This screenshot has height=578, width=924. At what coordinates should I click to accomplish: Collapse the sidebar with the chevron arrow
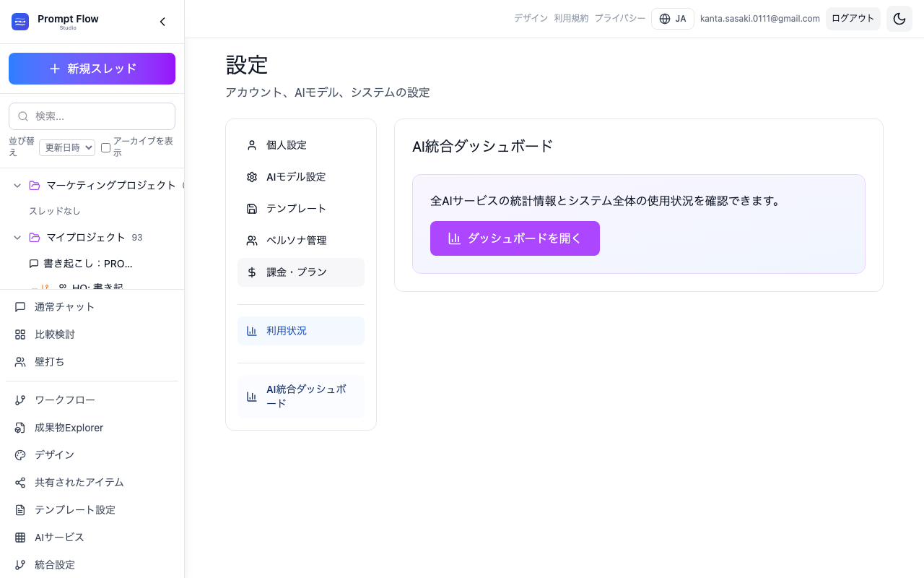point(162,22)
